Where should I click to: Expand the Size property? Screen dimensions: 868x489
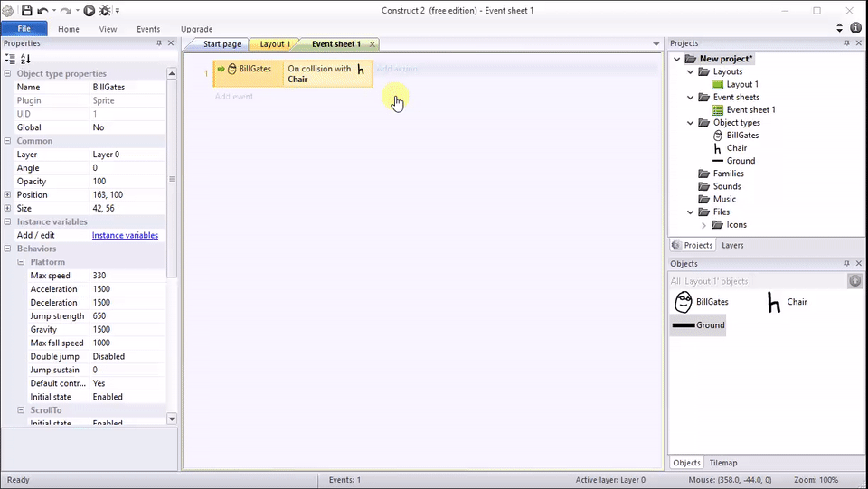point(8,208)
